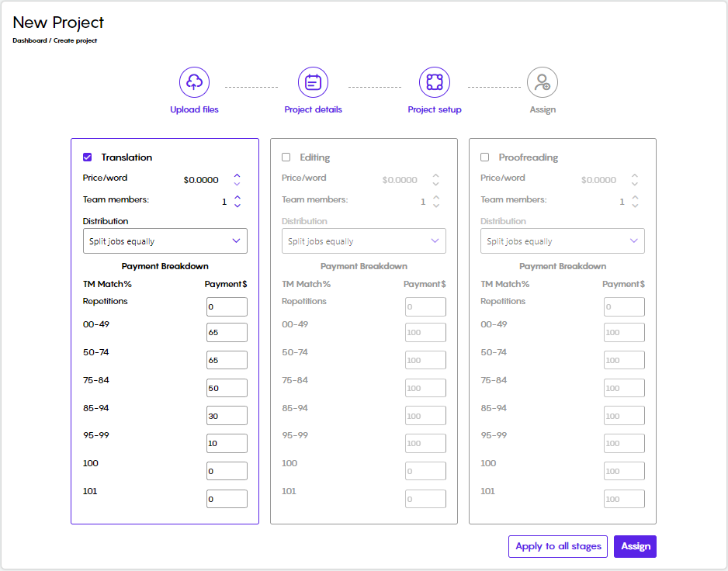Increase Editing team members count
This screenshot has height=571, width=728.
(x=436, y=198)
